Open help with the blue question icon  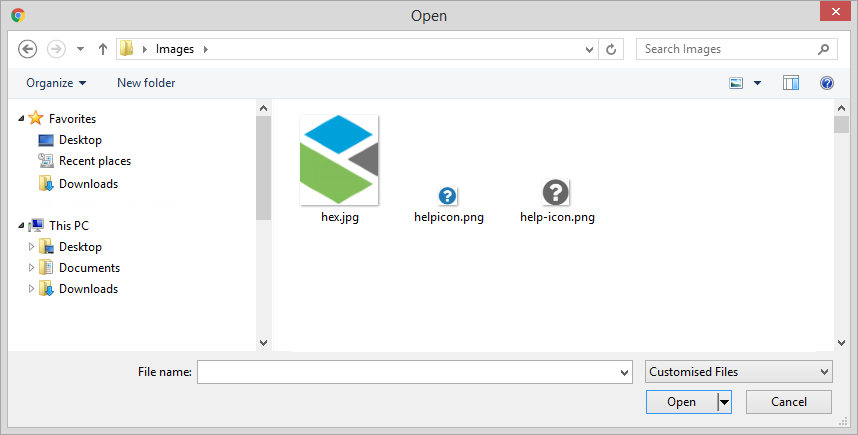click(827, 83)
